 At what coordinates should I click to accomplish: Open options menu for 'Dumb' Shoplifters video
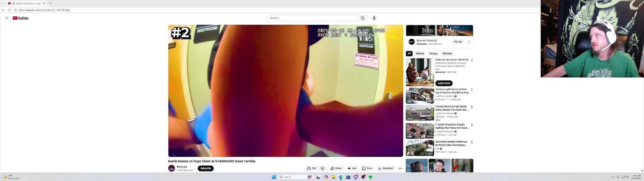472,125
